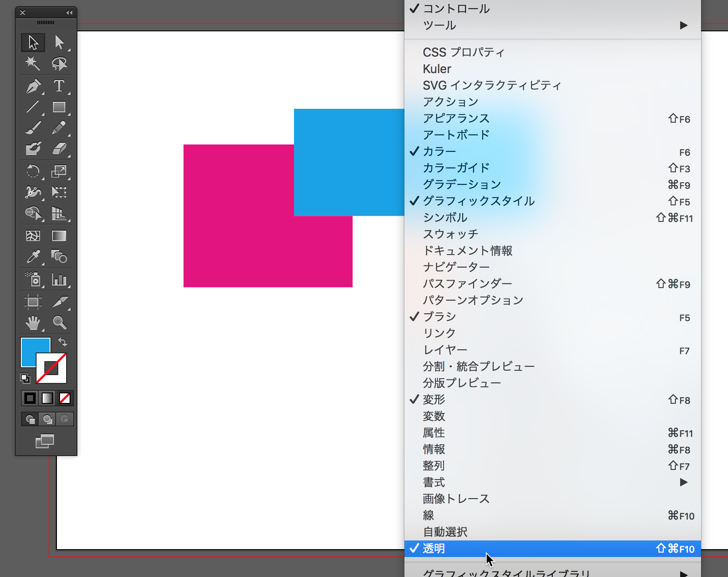The image size is (728, 577).
Task: Set fill to None button
Action: [65, 398]
